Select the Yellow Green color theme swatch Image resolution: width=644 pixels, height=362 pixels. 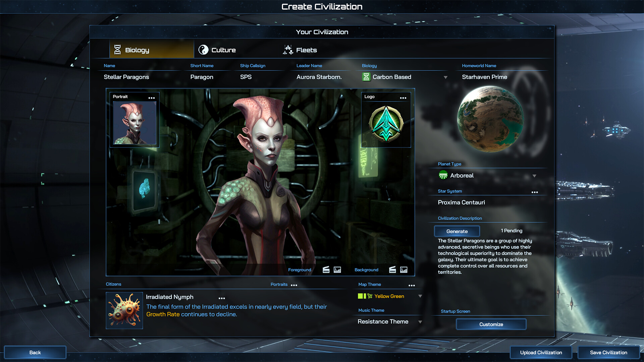(x=362, y=296)
